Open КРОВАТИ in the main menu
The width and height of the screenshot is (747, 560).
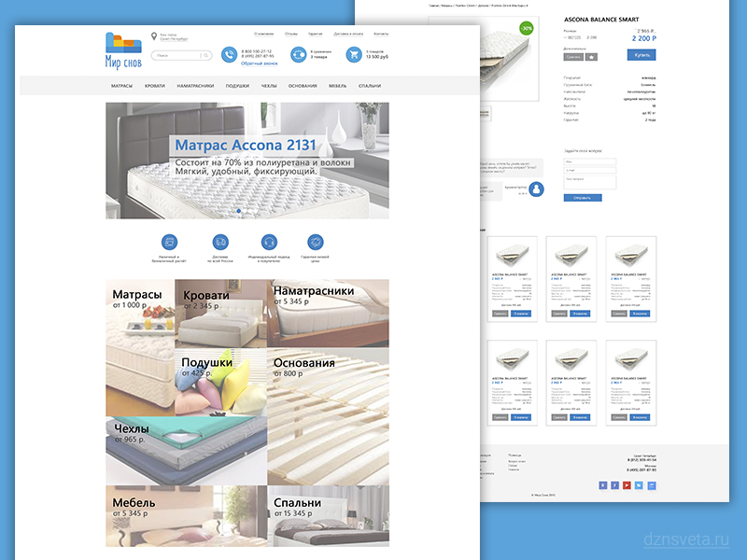[155, 86]
